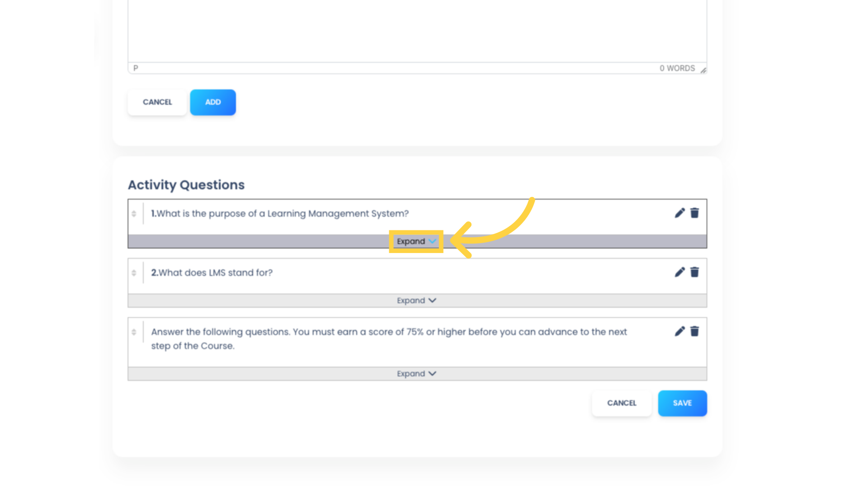Click the CANCEL button at the top
The height and width of the screenshot is (488, 868).
[x=157, y=101]
